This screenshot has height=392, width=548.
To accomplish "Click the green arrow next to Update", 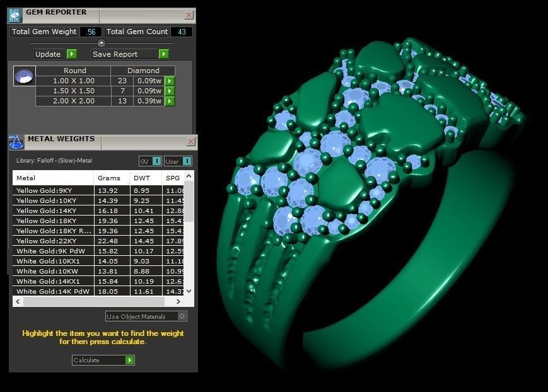I will pyautogui.click(x=72, y=54).
